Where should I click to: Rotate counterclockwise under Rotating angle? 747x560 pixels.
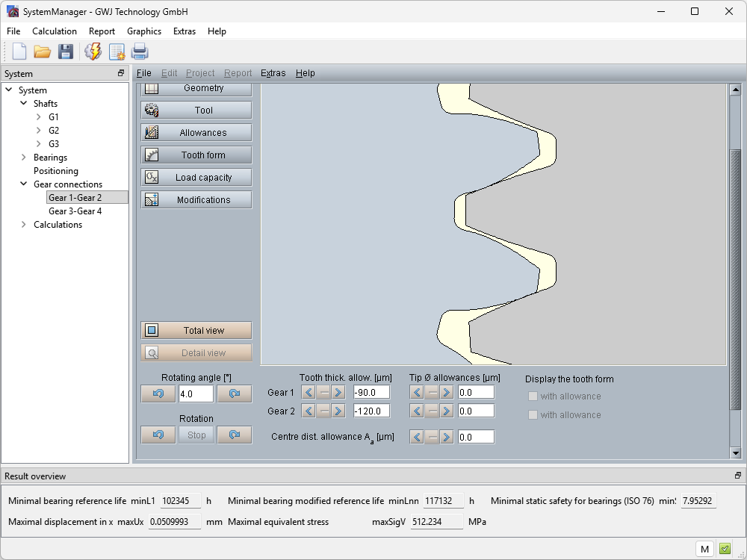(x=158, y=393)
